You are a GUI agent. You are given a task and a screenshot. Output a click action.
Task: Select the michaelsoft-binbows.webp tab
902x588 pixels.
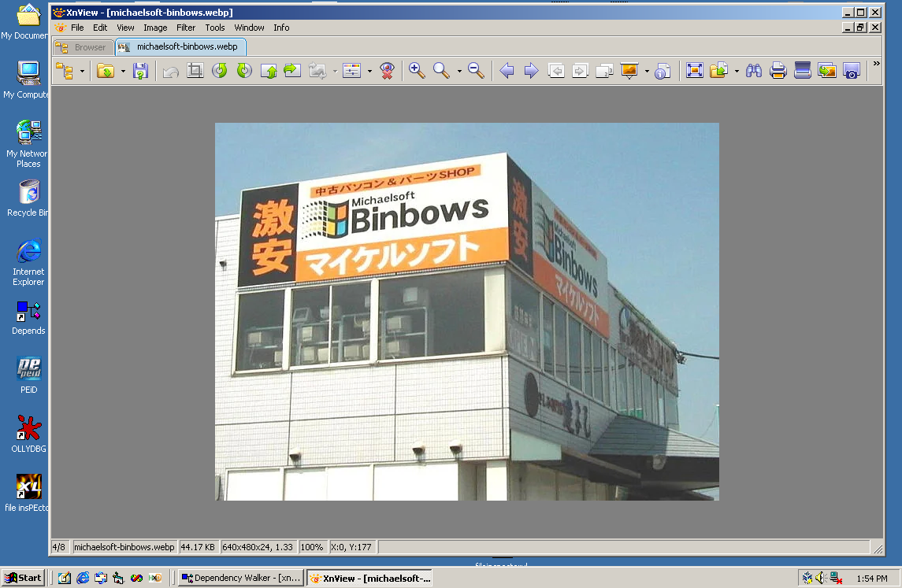point(180,46)
